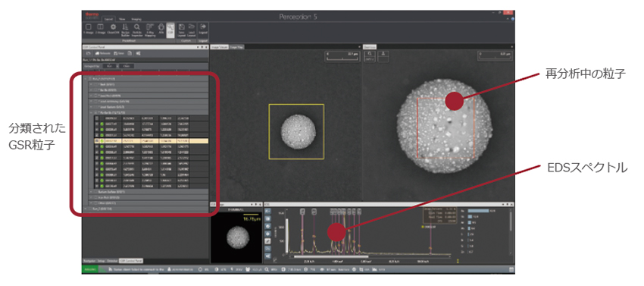Expand the Lead Antimony class group
This screenshot has height=286, width=644.
(91, 101)
